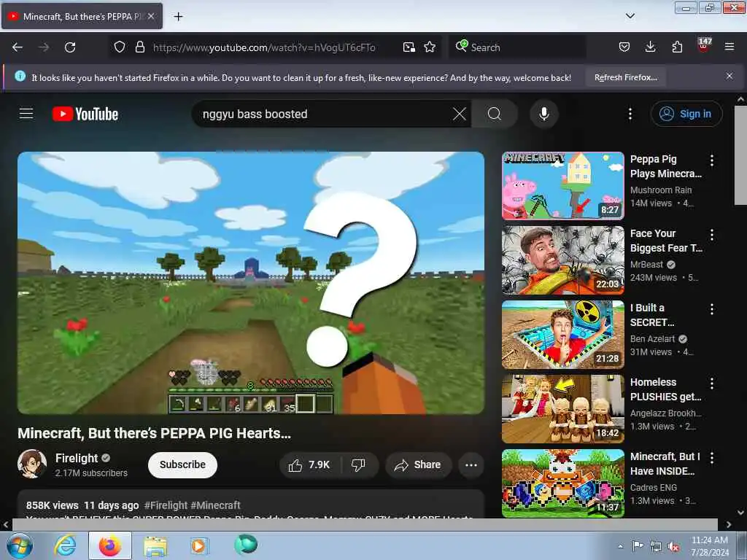Click the Firefox Search box in the toolbar
747x560 pixels.
pyautogui.click(x=517, y=47)
